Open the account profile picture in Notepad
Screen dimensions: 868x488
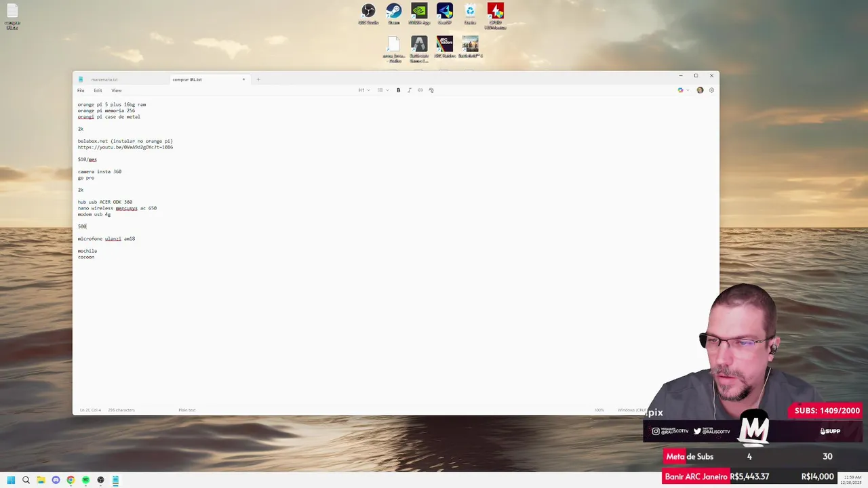pos(700,90)
